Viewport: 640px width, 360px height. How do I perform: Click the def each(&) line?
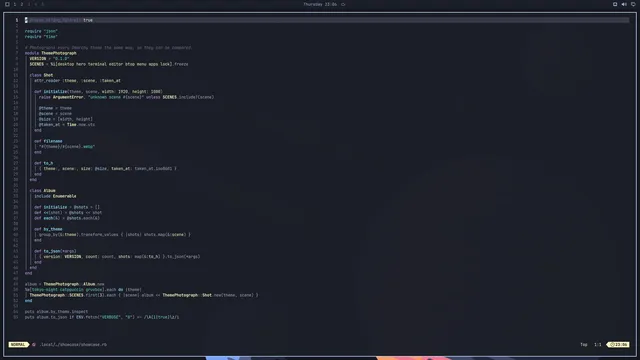click(x=67, y=218)
